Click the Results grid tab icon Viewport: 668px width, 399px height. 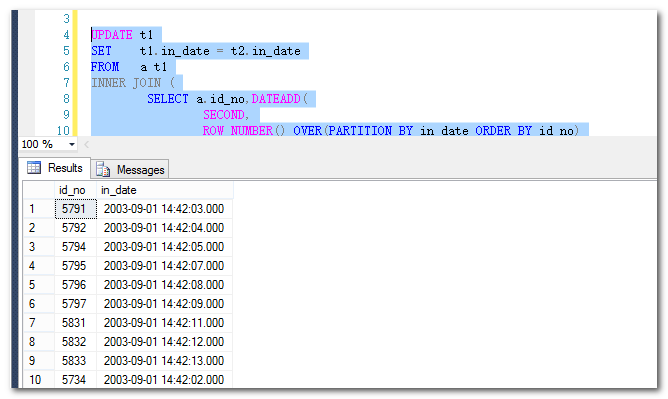(x=34, y=168)
